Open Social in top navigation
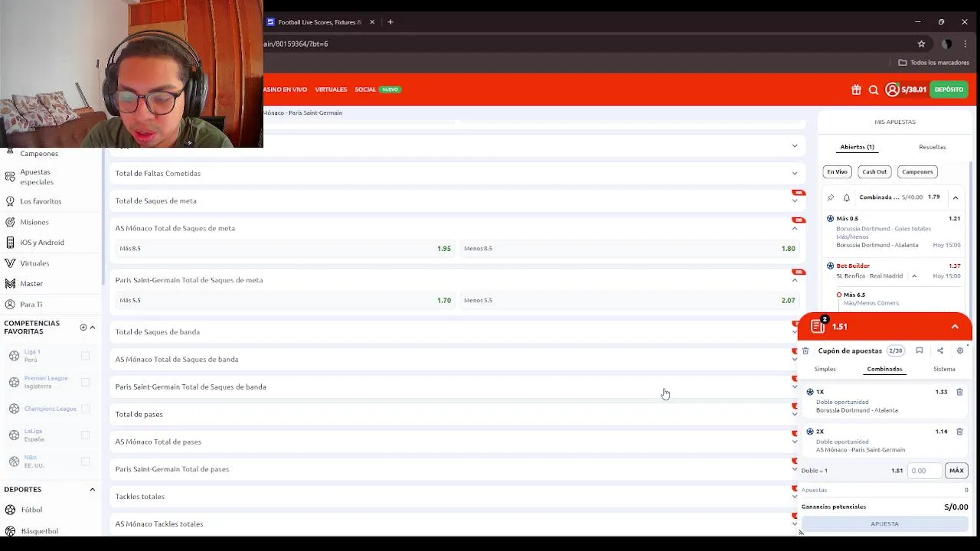The height and width of the screenshot is (551, 980). (x=365, y=90)
